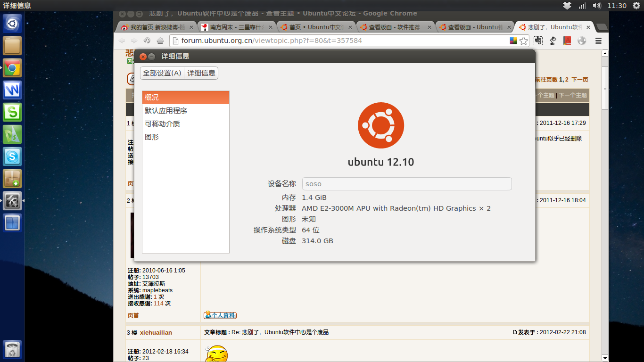The width and height of the screenshot is (644, 362).
Task: Switch to the 我的首页 新浪微博 tab
Action: pyautogui.click(x=156, y=27)
